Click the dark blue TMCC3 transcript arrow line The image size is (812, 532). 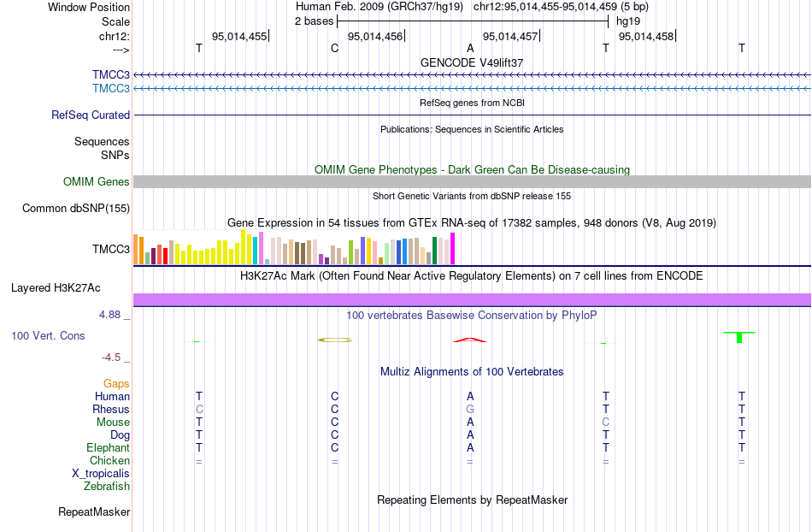click(x=473, y=75)
